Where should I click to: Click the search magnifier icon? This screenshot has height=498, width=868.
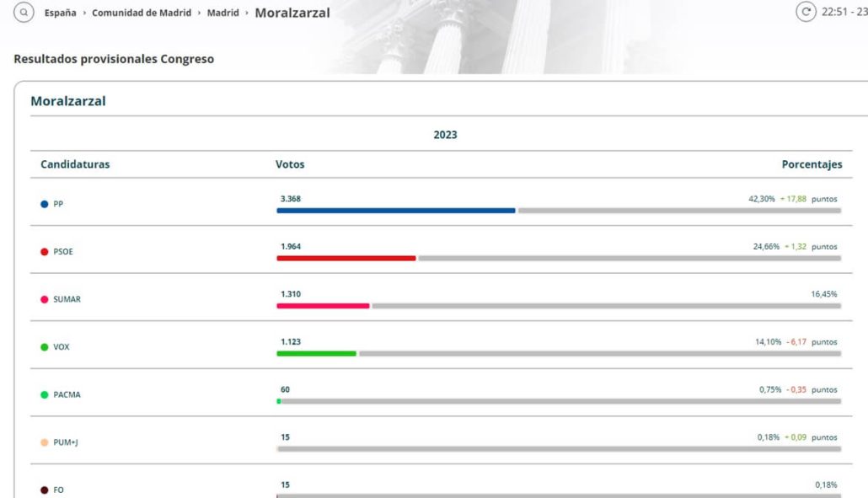coord(24,12)
